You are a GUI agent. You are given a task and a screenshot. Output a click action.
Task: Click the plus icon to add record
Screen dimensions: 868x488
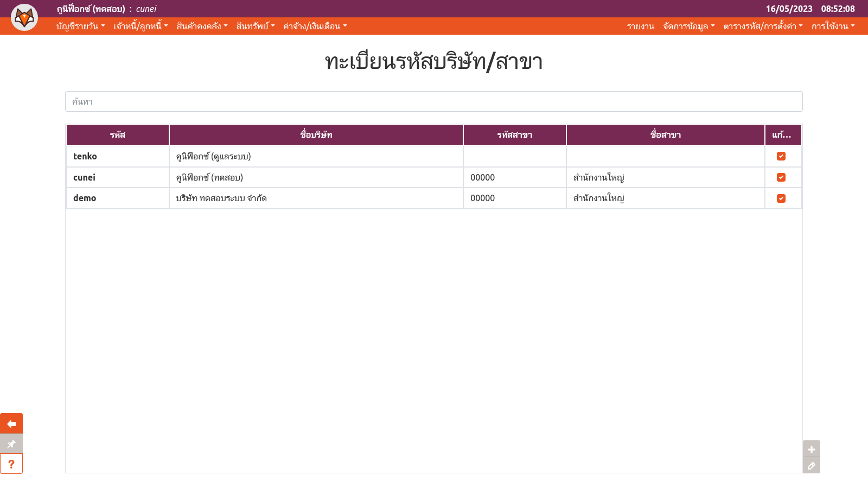click(x=811, y=449)
